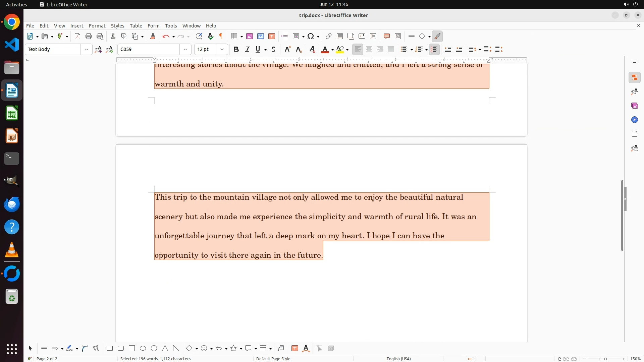Viewport: 644px width, 362px height.
Task: Click the Clone Formatting paintbrush icon
Action: [153, 37]
